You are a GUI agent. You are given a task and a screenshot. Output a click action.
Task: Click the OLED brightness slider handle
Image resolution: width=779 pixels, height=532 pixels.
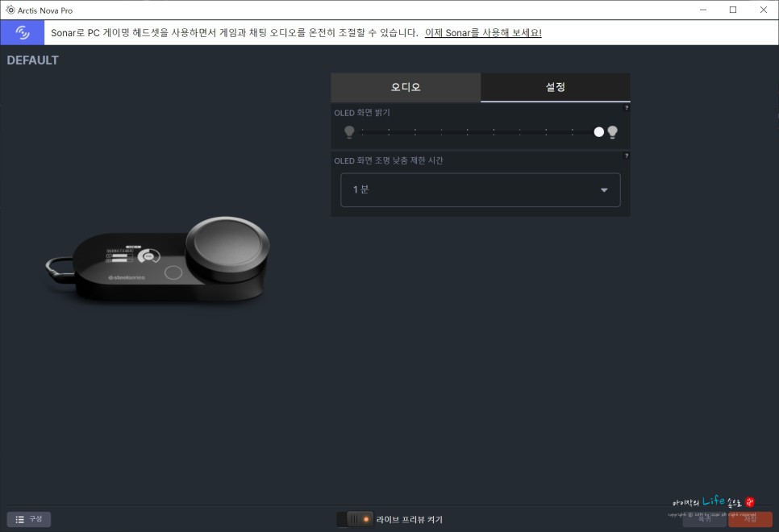tap(598, 131)
